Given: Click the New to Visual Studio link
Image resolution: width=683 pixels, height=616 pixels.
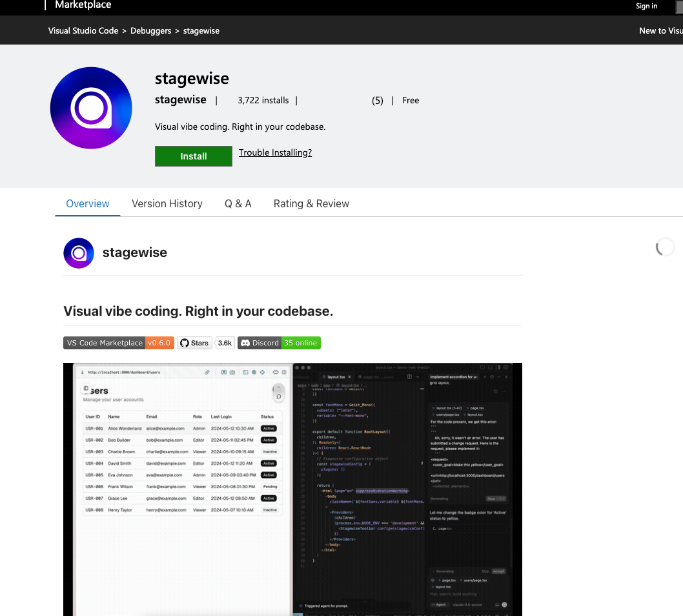Looking at the screenshot, I should click(660, 31).
